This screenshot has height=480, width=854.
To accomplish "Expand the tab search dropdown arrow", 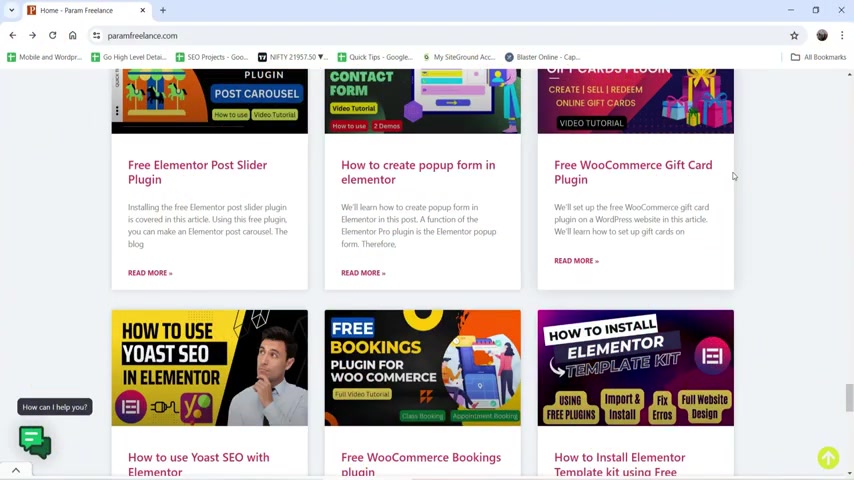I will pos(11,10).
